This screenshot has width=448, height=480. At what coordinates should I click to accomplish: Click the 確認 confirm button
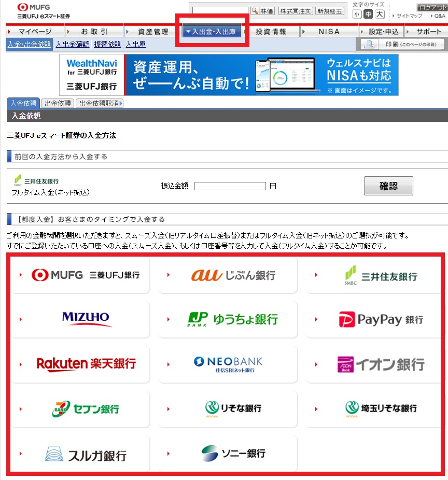point(388,186)
